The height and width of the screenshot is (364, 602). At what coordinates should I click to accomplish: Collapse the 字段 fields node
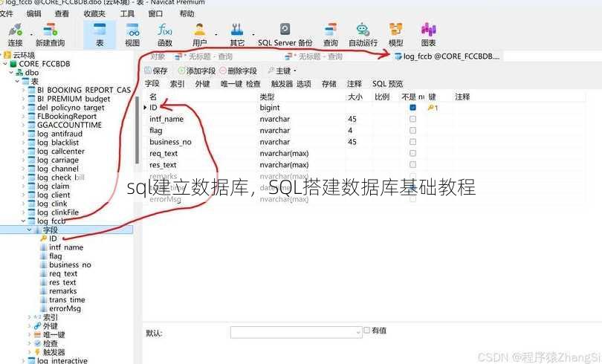point(29,230)
